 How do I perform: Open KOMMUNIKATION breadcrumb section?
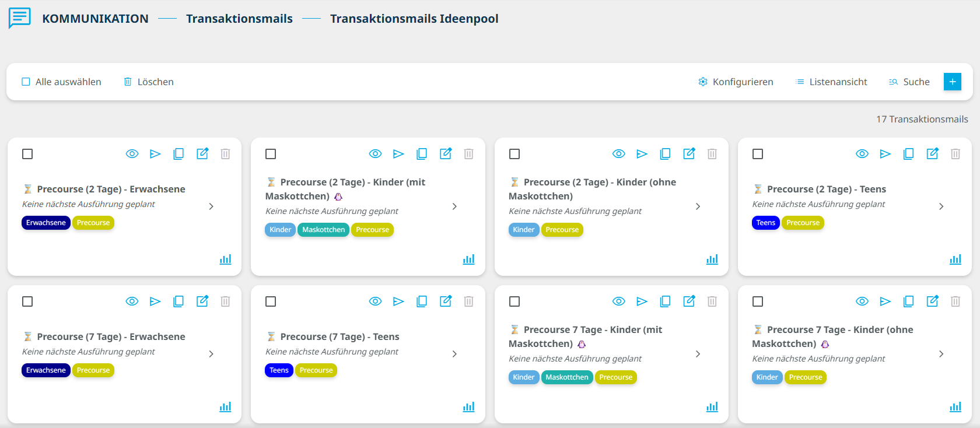pos(95,19)
